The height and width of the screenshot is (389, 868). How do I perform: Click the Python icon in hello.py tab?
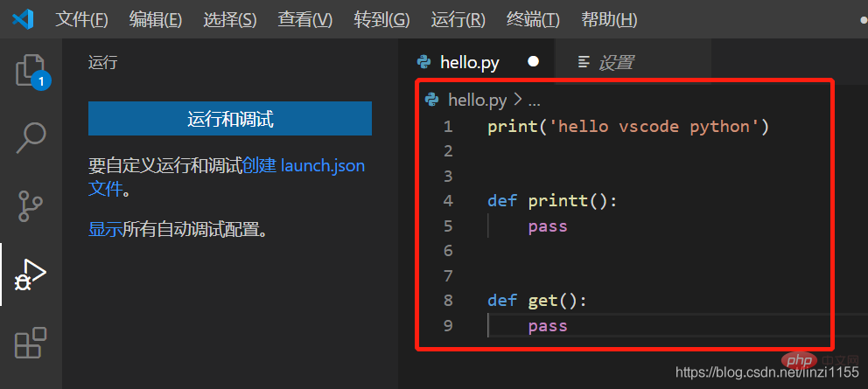pyautogui.click(x=424, y=62)
